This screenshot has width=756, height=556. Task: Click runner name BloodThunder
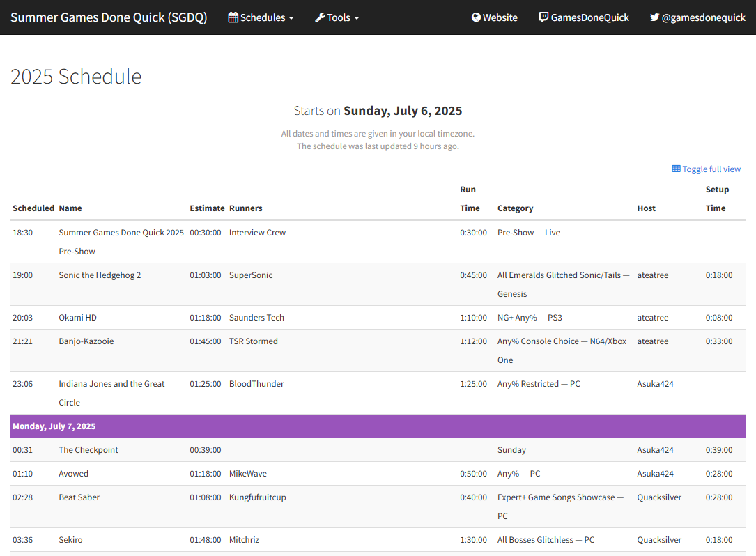(x=256, y=383)
